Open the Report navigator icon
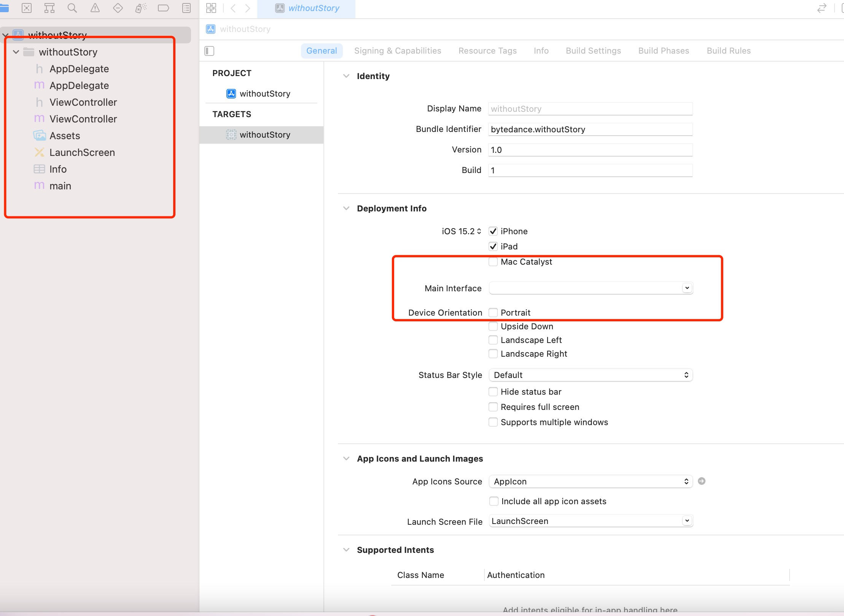This screenshot has height=616, width=844. click(186, 8)
